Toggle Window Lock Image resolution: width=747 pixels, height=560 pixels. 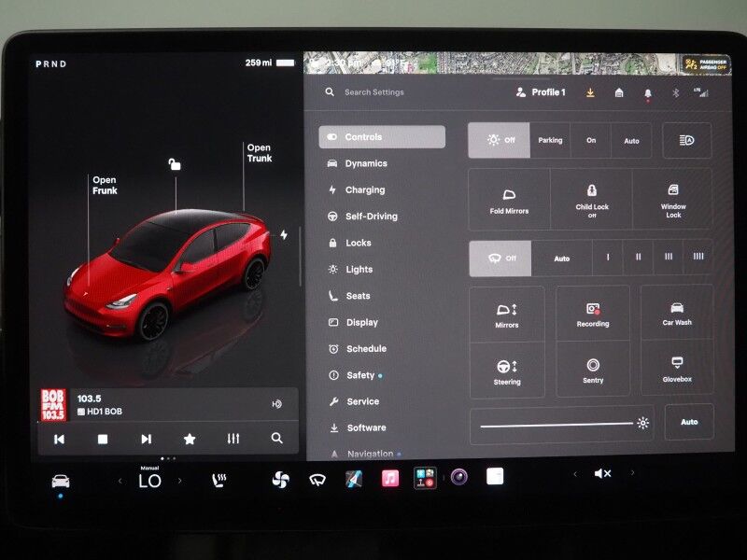(673, 200)
